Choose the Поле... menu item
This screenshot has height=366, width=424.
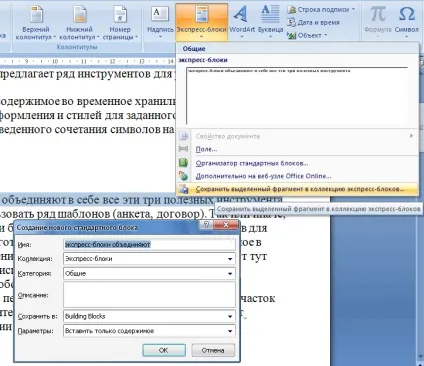pyautogui.click(x=297, y=149)
